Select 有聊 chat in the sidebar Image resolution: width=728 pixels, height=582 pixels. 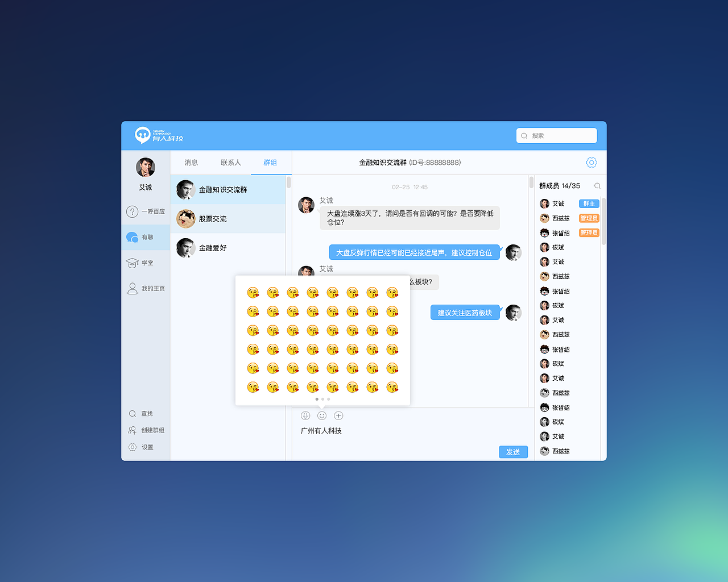tap(146, 237)
